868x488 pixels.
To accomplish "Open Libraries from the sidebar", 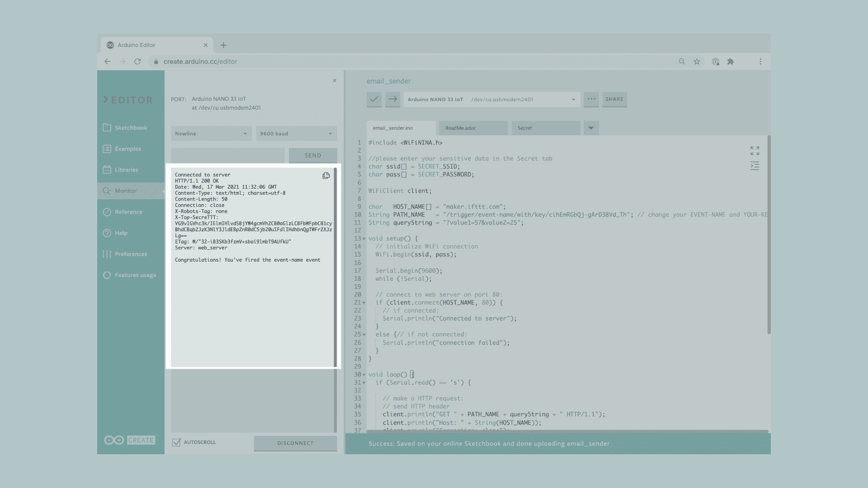I will click(126, 170).
